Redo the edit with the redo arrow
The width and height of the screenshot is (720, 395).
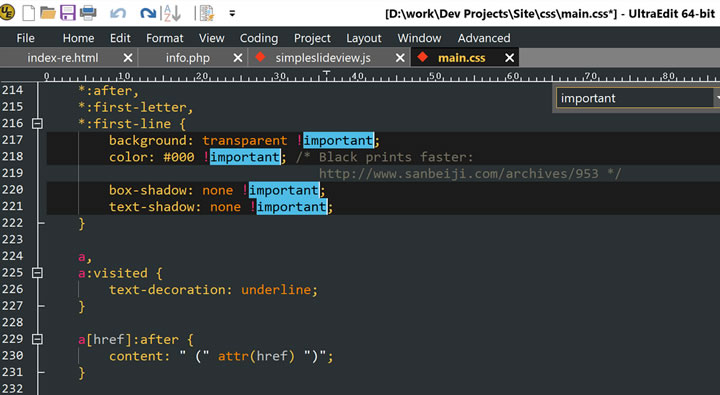[x=148, y=13]
